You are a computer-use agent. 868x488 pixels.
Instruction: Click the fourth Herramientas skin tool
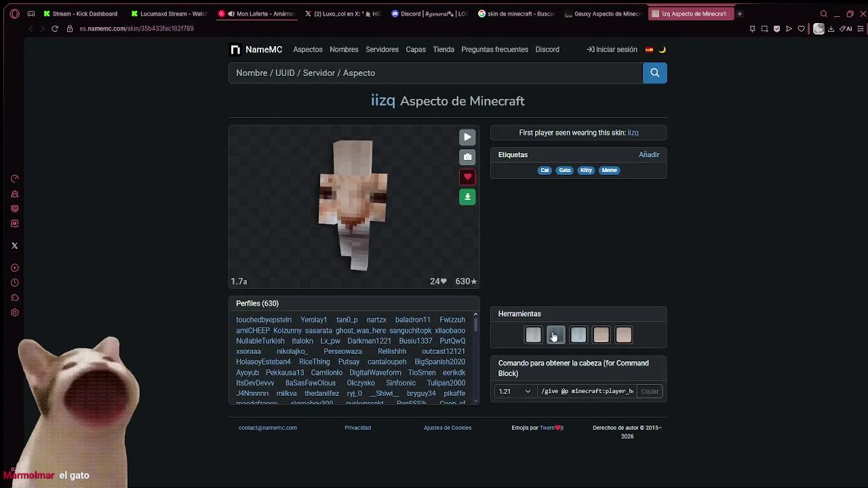(x=601, y=335)
